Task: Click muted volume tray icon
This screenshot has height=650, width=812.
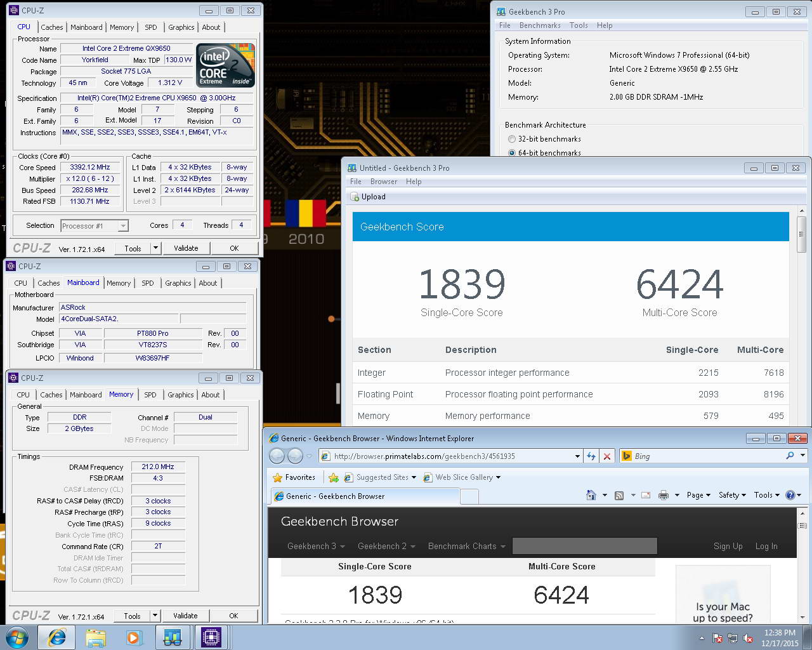Action: coord(748,638)
